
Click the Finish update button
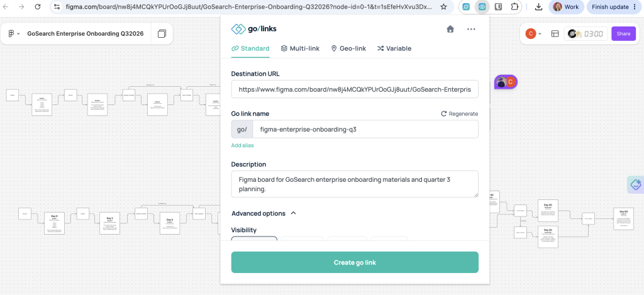615,7
